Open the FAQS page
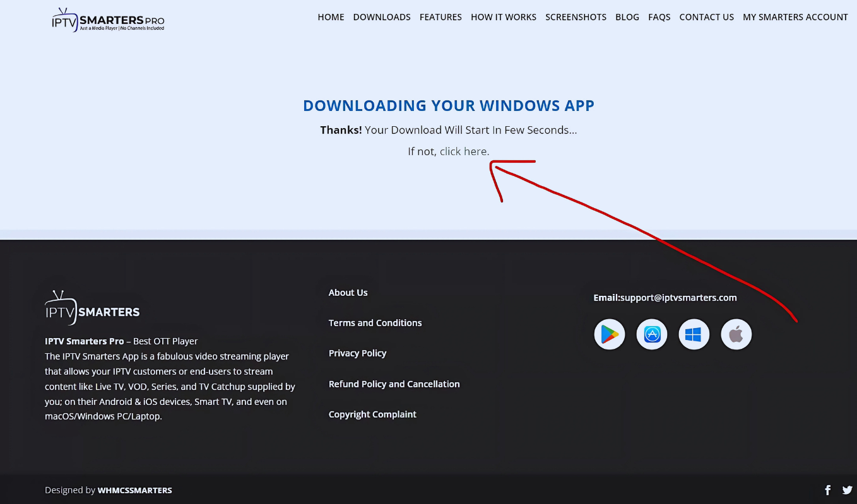This screenshot has width=857, height=504. (659, 17)
